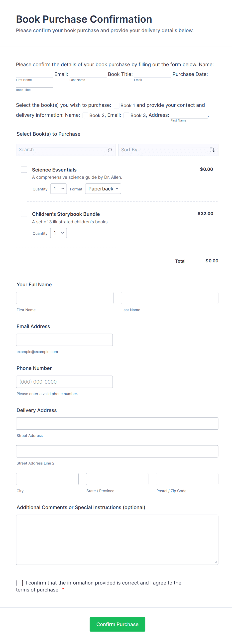Click the Postal / Zip Code field

click(x=187, y=479)
